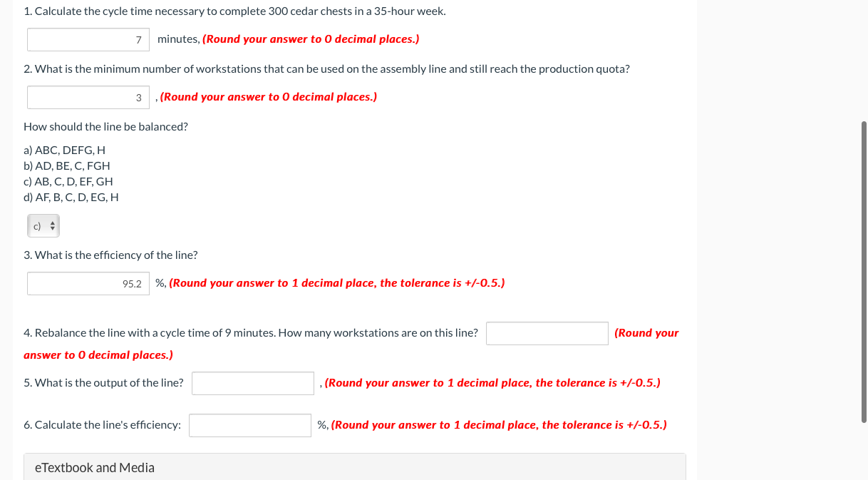Expand the answer choices selector showing c)
This screenshot has width=868, height=480.
(x=43, y=225)
